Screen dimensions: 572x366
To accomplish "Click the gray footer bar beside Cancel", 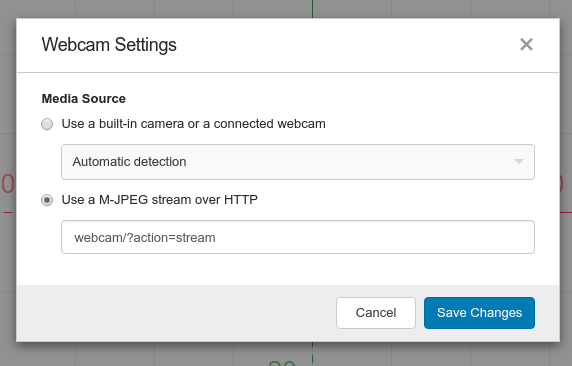I will coord(175,313).
